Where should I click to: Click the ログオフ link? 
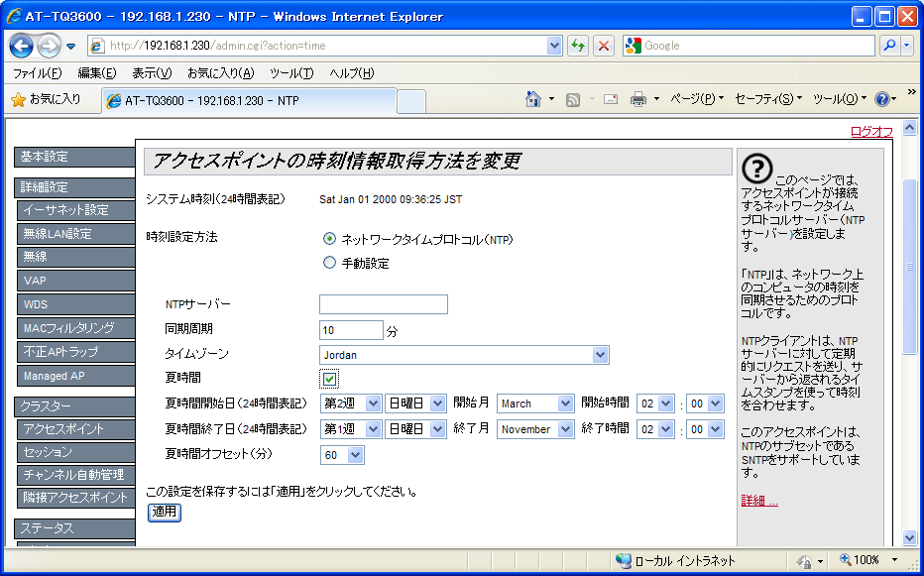tap(871, 132)
